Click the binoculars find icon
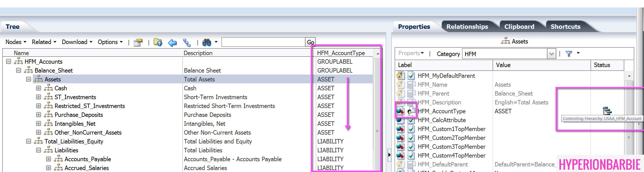 coord(207,42)
